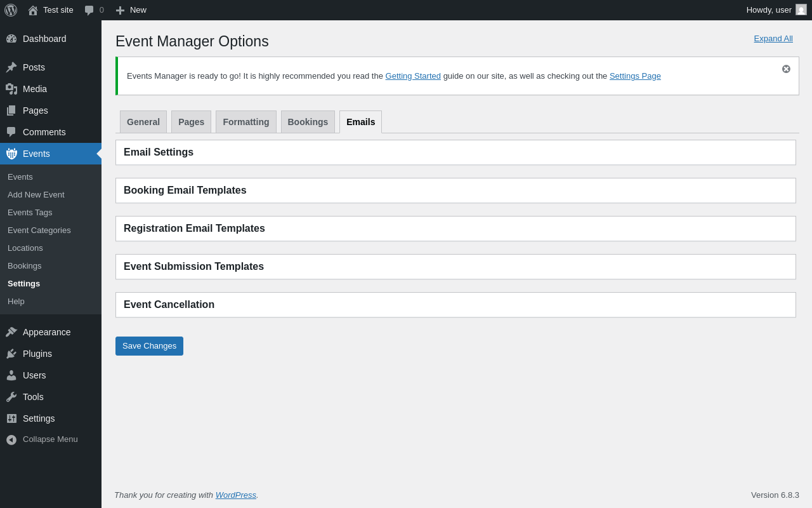Open the Tools wrench icon
Viewport: 812px width, 508px height.
coord(11,397)
